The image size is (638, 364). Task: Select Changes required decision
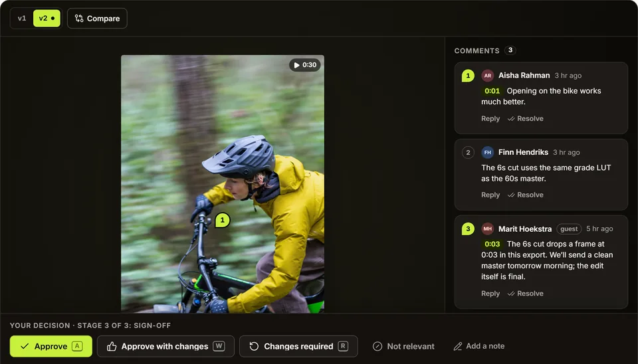[298, 346]
